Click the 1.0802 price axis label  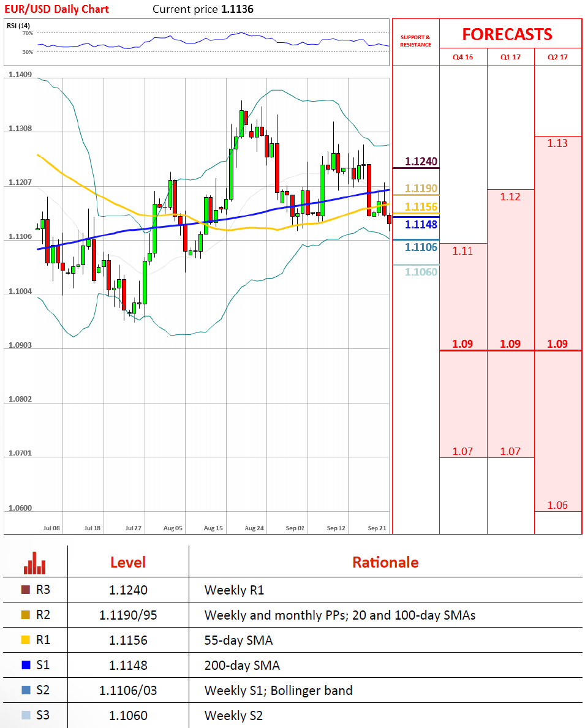point(20,399)
